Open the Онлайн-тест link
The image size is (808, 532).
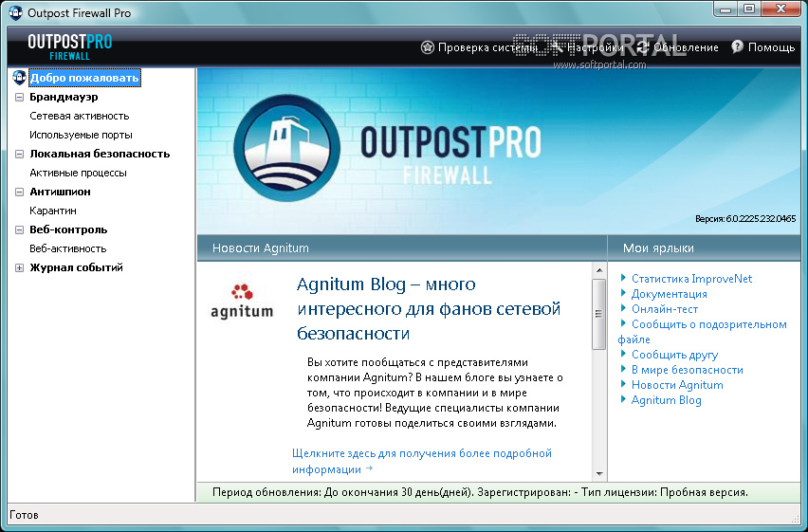point(664,309)
